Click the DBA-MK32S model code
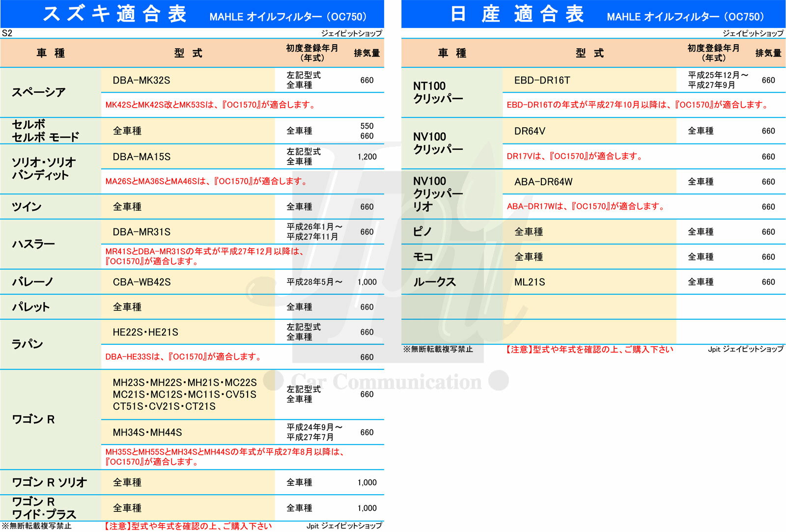This screenshot has height=532, width=786. click(x=141, y=80)
